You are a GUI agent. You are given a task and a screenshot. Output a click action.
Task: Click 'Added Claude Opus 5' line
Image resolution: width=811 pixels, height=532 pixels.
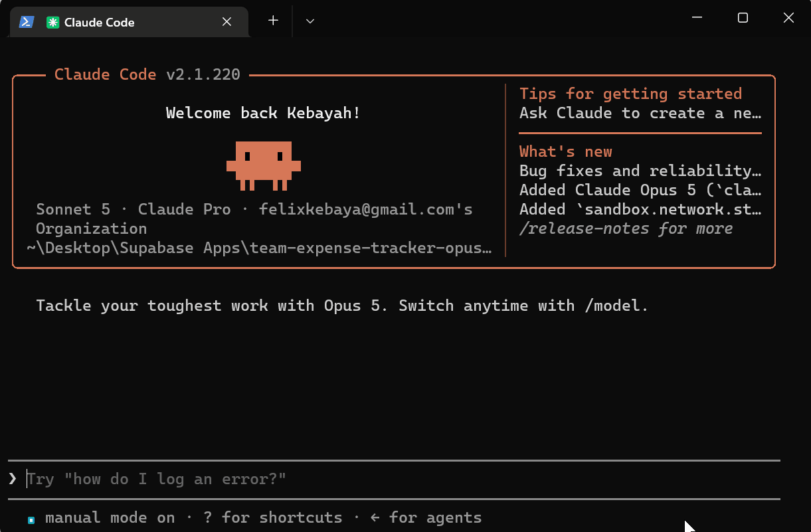pyautogui.click(x=640, y=190)
